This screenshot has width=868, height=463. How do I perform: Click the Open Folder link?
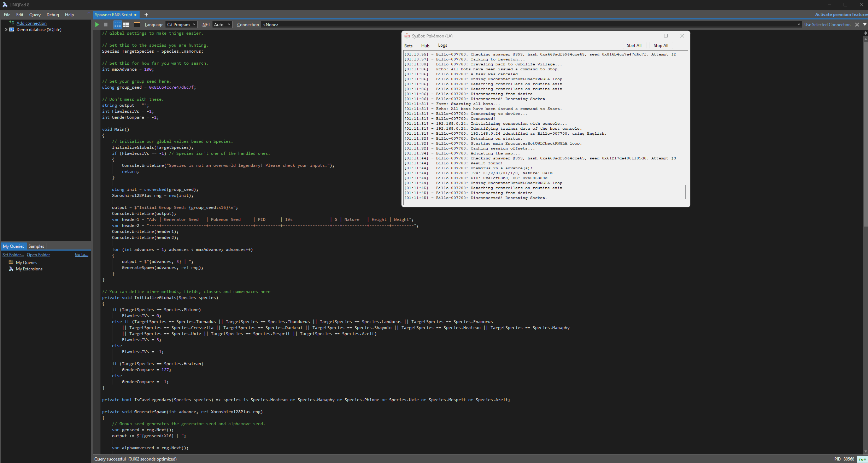(x=38, y=255)
